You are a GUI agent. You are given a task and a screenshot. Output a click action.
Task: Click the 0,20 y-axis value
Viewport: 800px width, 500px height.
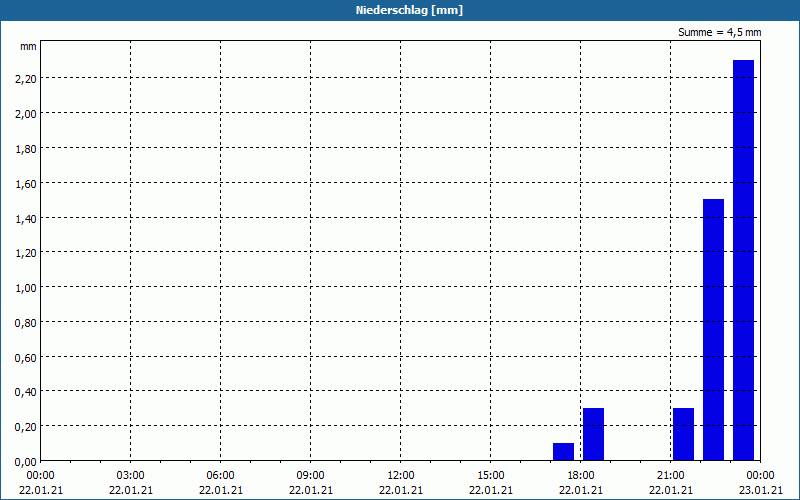tap(26, 427)
